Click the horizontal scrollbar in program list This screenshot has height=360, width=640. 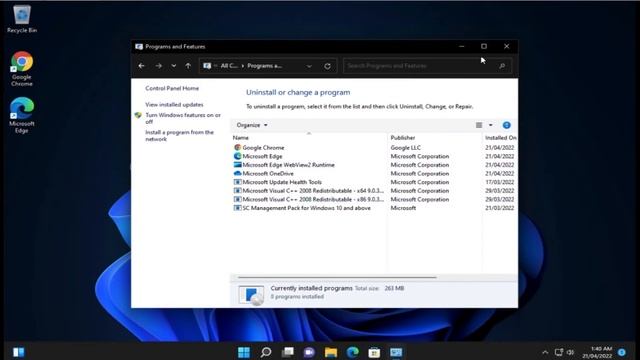coord(337,278)
